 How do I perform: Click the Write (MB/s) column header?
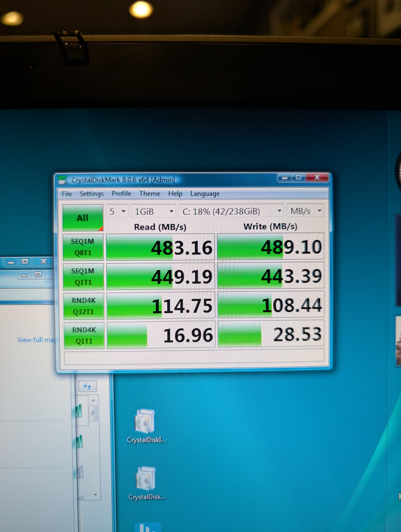point(270,226)
